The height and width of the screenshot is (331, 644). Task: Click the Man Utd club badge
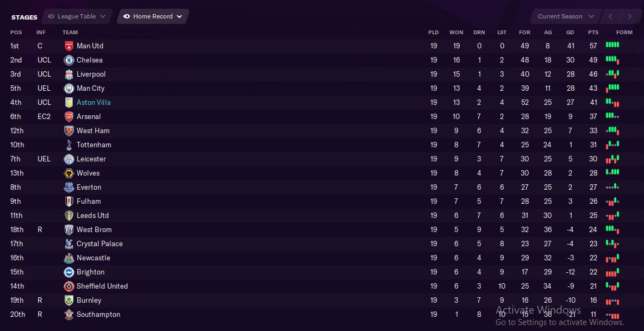click(69, 46)
